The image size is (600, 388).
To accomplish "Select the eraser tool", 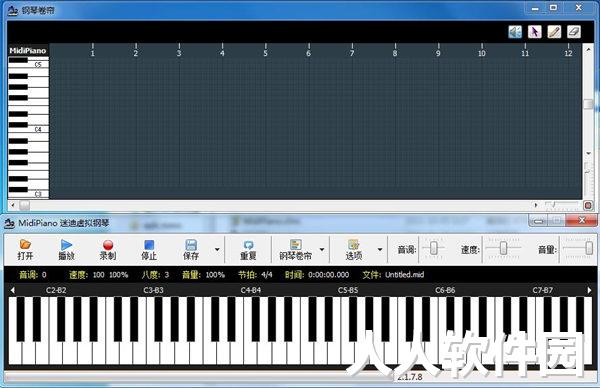I will click(574, 32).
